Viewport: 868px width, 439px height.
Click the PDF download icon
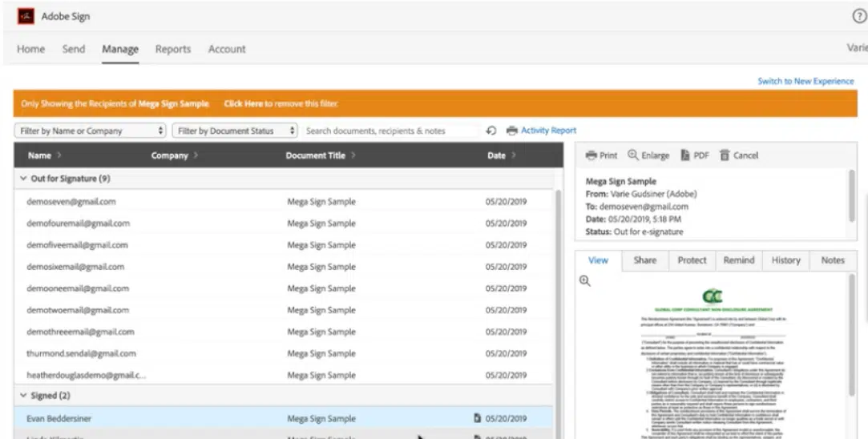pos(685,155)
